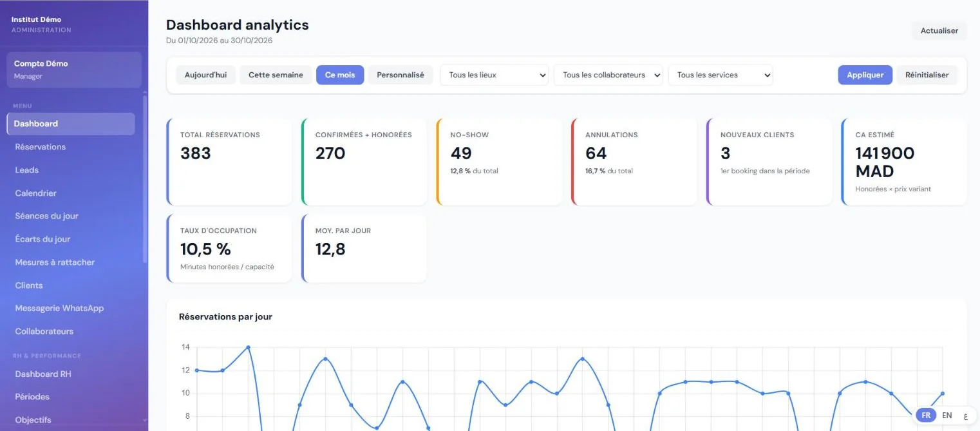
Task: Switch the period filter to Cette semaine
Action: (x=276, y=75)
